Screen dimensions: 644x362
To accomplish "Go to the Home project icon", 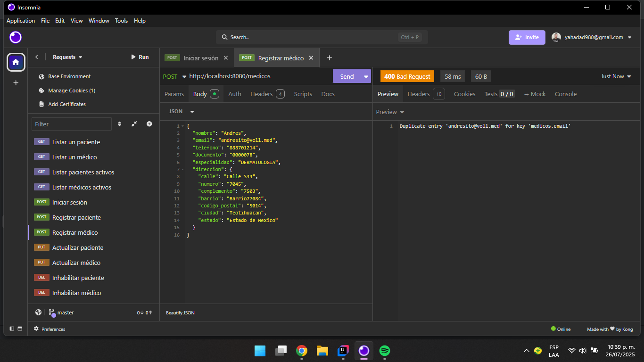I will pyautogui.click(x=16, y=62).
